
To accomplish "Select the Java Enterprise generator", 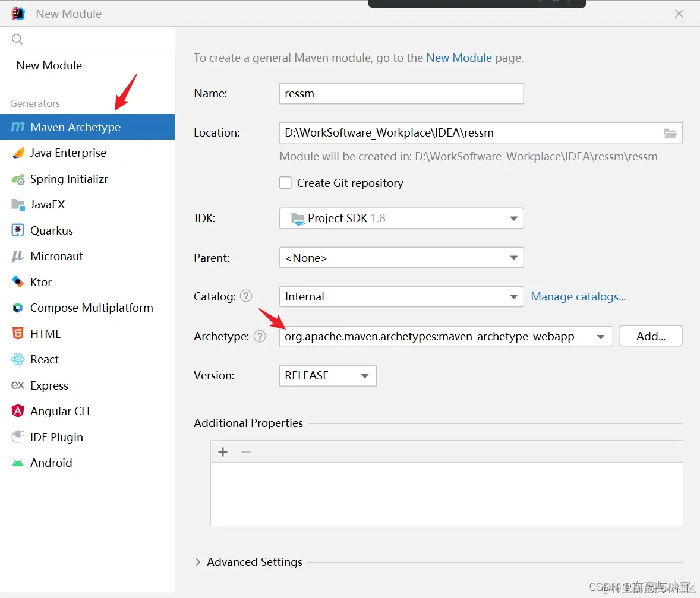I will [x=87, y=153].
